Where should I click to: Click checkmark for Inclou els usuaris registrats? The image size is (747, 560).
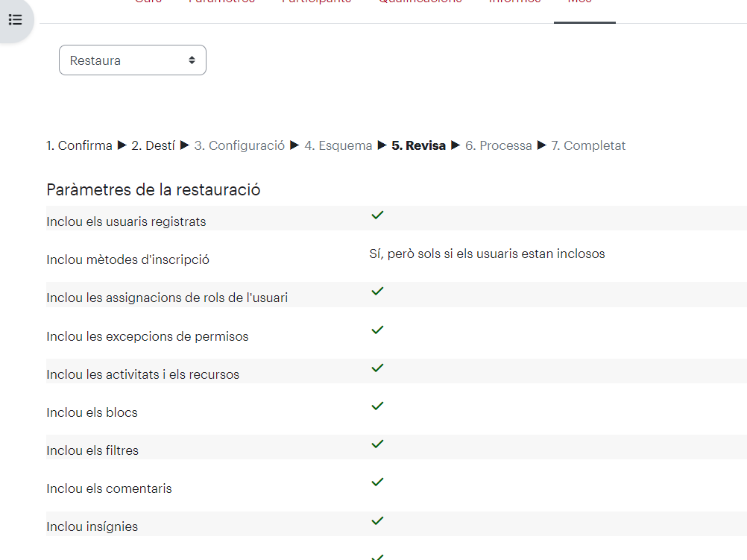click(377, 215)
